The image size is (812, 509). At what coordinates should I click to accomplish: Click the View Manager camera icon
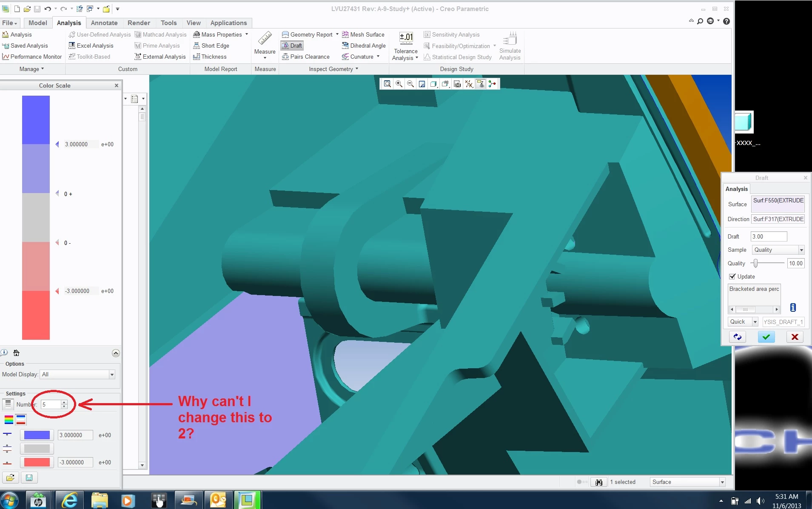[457, 84]
